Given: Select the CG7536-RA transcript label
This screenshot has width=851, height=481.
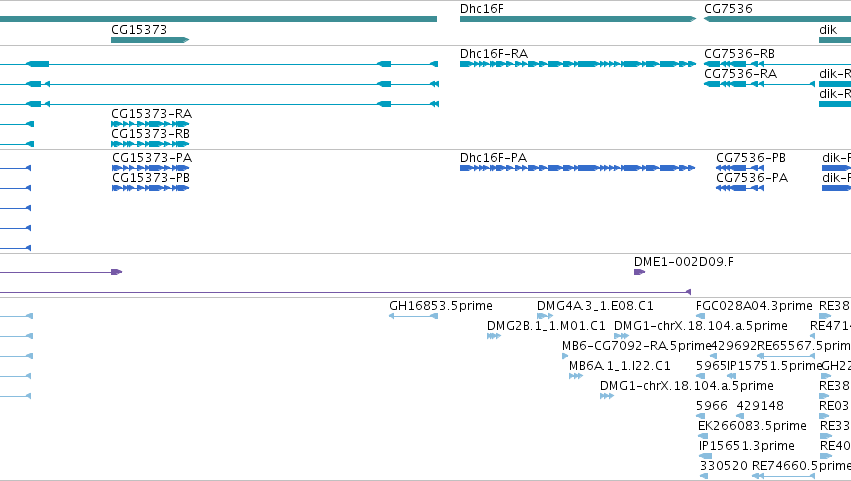Looking at the screenshot, I should (x=740, y=74).
